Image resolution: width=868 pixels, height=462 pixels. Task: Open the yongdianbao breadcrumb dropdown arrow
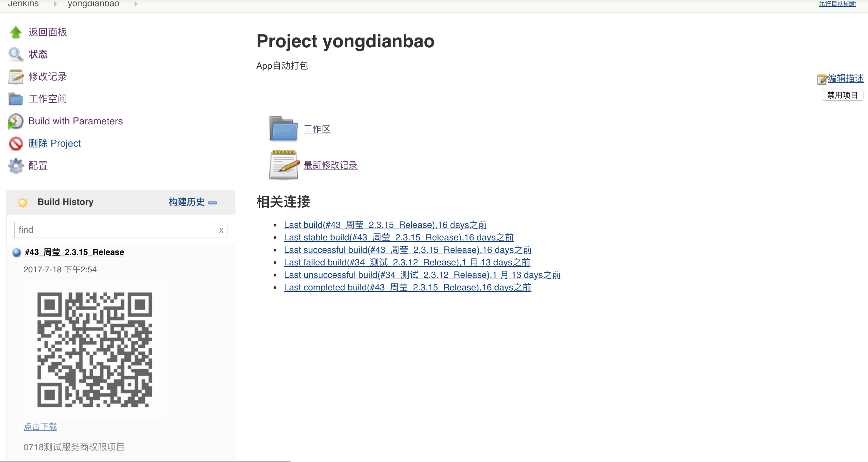[136, 4]
